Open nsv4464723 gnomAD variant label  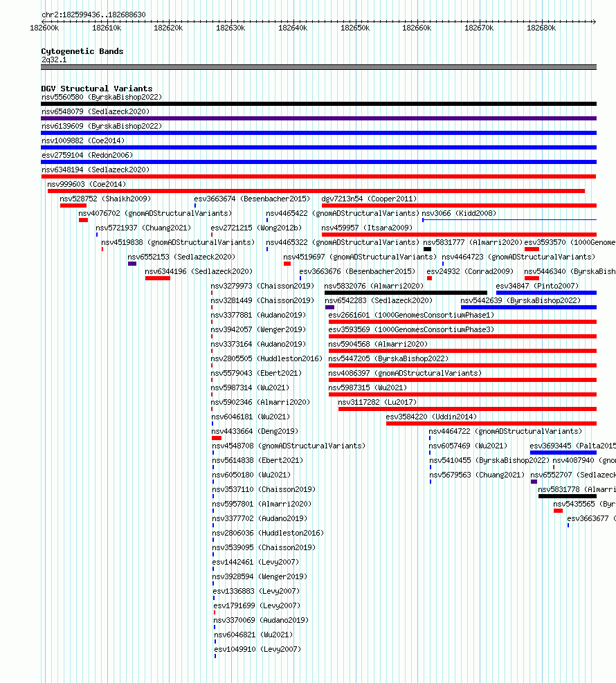click(x=518, y=257)
